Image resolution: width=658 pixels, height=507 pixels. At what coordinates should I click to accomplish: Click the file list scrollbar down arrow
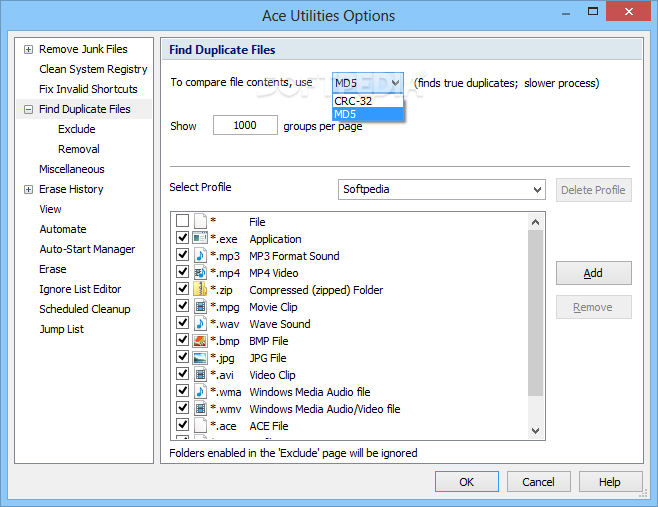535,431
